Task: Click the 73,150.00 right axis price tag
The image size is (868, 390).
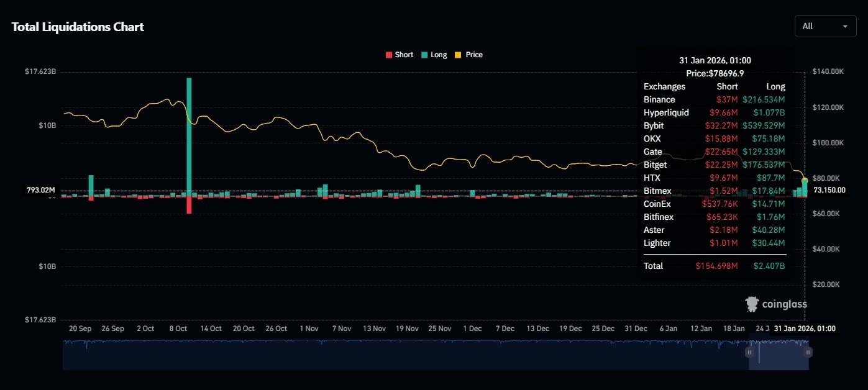Action: pyautogui.click(x=829, y=190)
